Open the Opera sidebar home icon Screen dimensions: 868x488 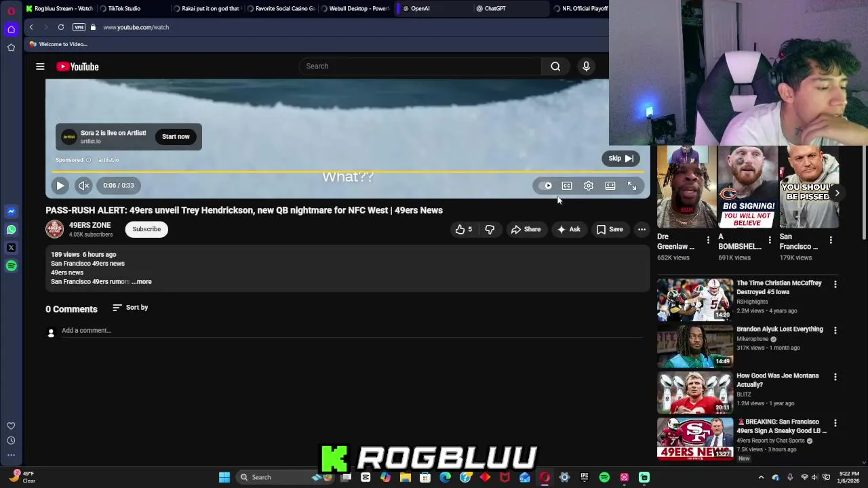11,29
